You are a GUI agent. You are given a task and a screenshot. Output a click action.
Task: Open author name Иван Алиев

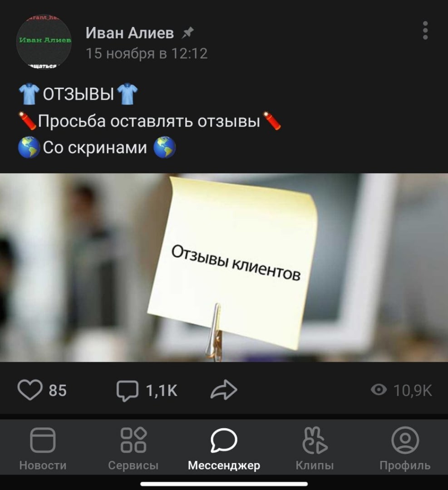pyautogui.click(x=130, y=33)
